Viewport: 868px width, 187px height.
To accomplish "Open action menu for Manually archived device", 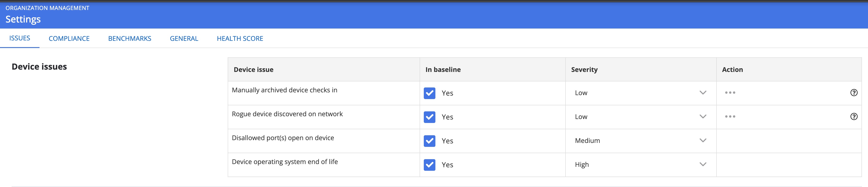I will tap(730, 93).
